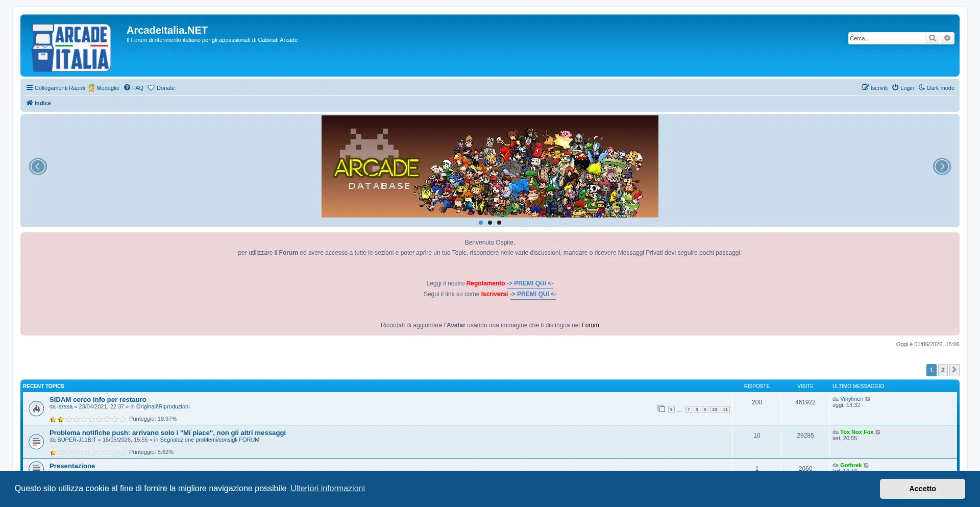Open the FAQ page

coord(134,88)
